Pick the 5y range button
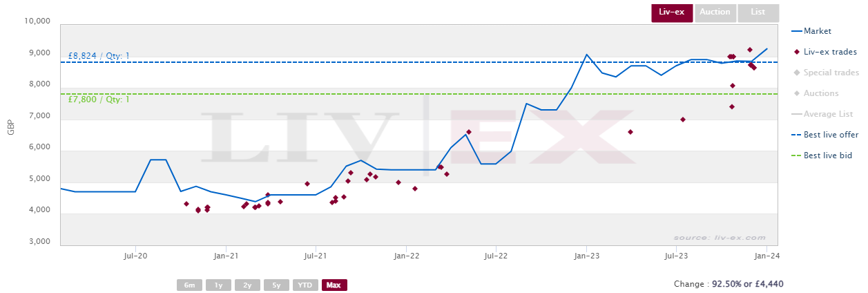Screen dimensions: 868x293 (x=276, y=285)
